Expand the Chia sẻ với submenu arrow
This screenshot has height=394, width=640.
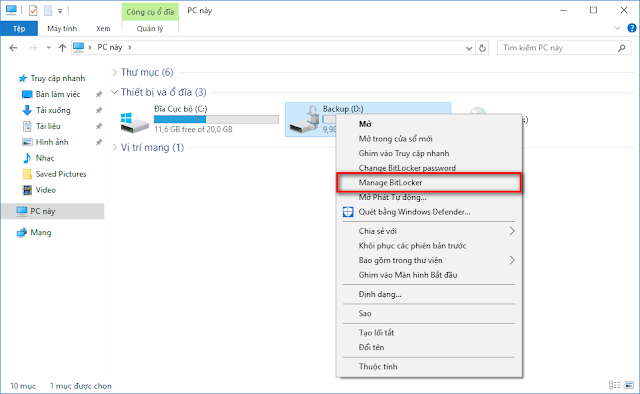[512, 231]
